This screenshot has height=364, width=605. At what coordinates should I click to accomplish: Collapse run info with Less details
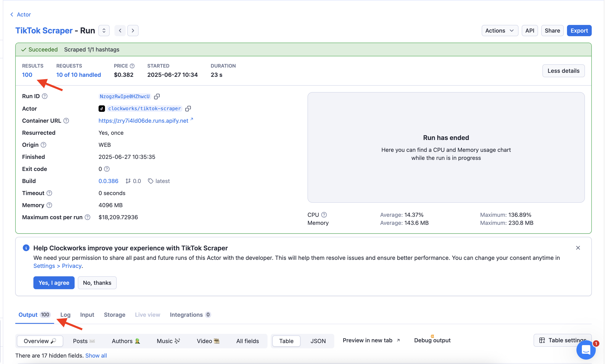pyautogui.click(x=563, y=71)
